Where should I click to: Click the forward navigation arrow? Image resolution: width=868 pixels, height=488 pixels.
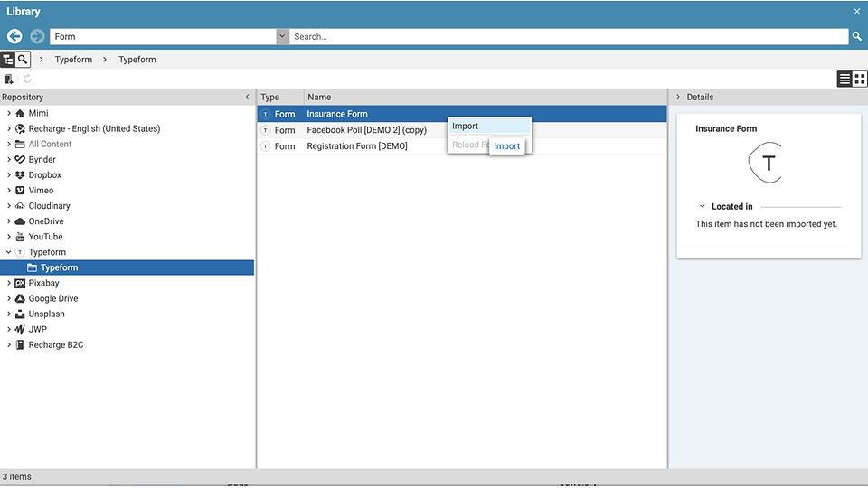click(37, 36)
